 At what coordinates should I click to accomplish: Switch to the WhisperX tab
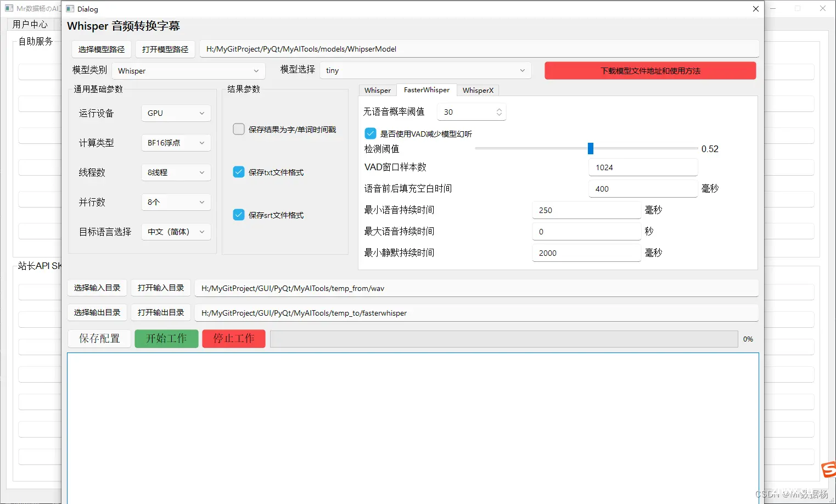pos(478,90)
